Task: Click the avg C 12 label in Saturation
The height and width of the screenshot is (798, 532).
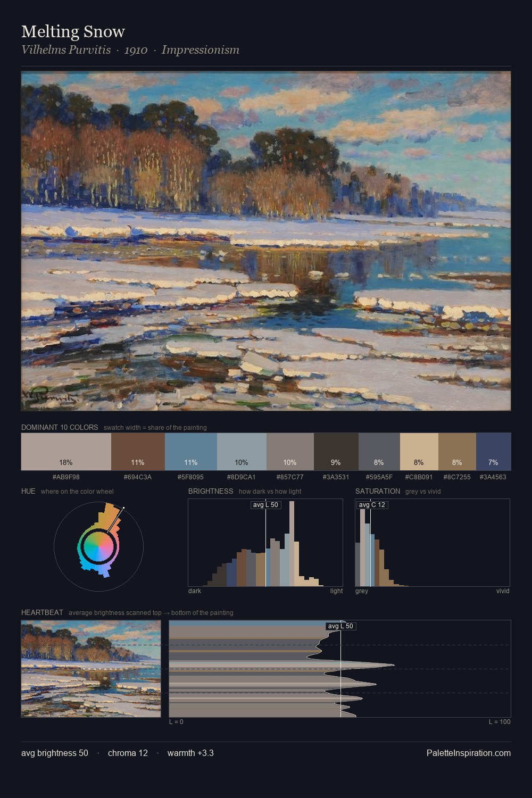Action: pos(372,505)
